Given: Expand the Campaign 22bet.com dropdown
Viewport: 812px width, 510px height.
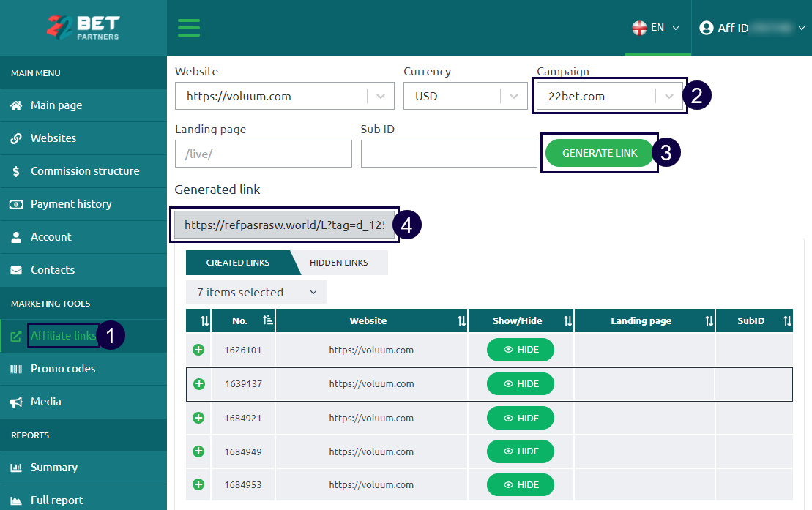Looking at the screenshot, I should [x=668, y=96].
